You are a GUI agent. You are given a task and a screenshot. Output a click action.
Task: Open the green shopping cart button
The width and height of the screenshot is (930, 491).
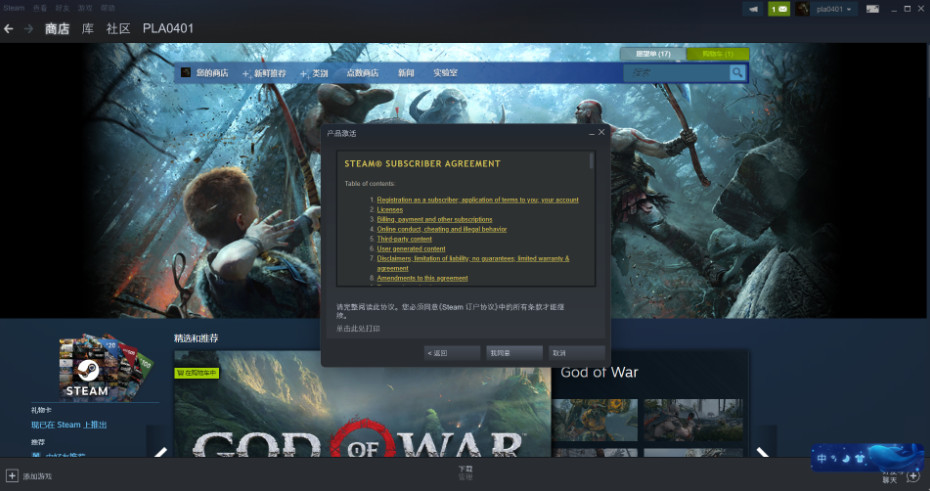tap(718, 54)
